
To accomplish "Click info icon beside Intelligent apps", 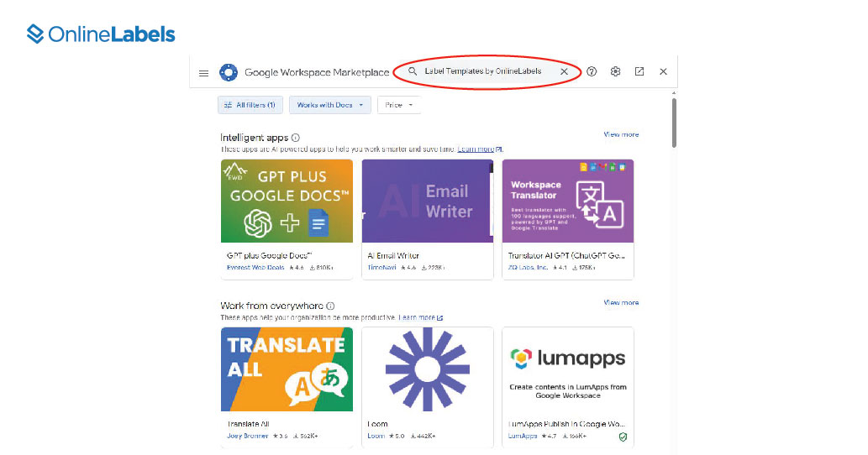I will click(296, 138).
